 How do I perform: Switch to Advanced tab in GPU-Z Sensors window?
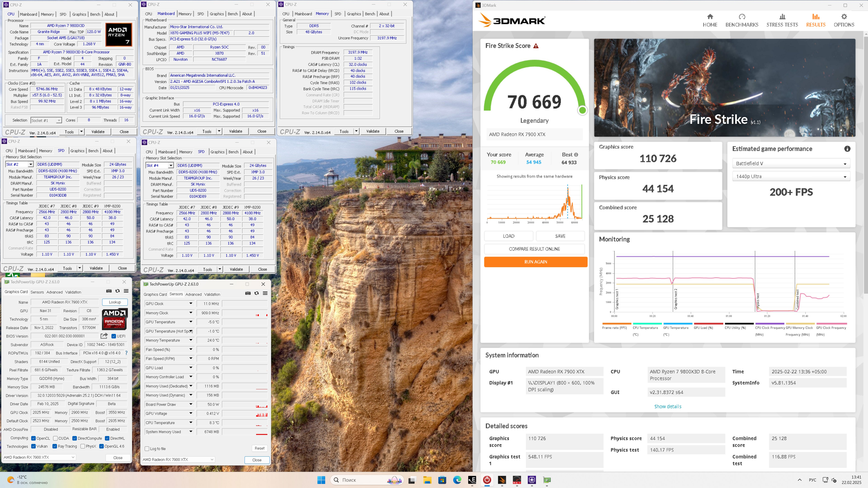193,294
